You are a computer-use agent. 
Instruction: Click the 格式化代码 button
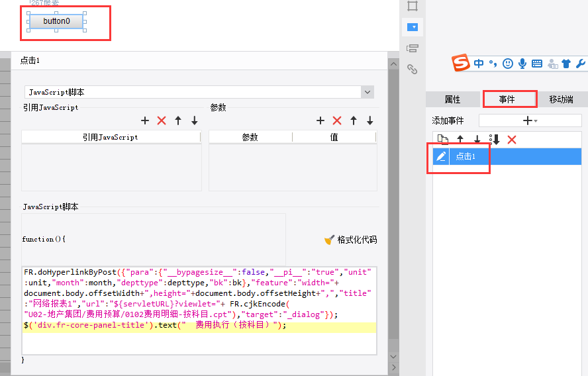tap(351, 240)
